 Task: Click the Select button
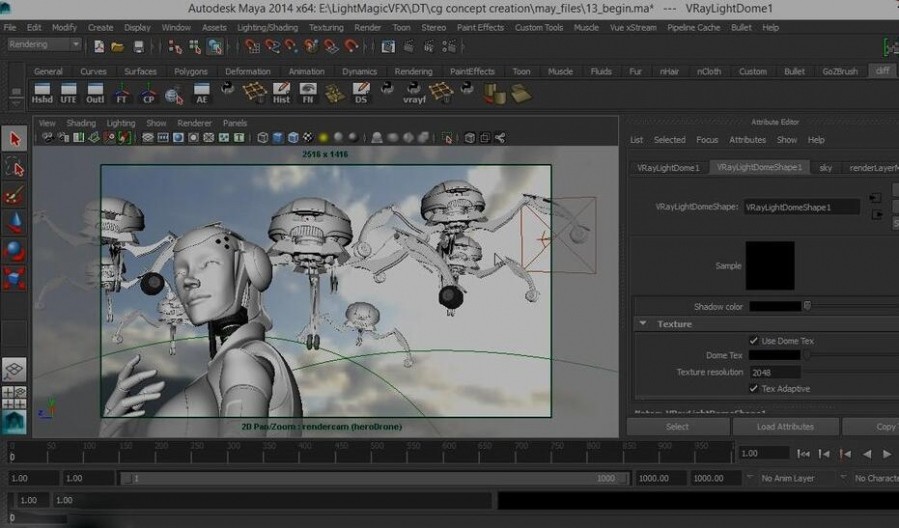[x=678, y=427]
